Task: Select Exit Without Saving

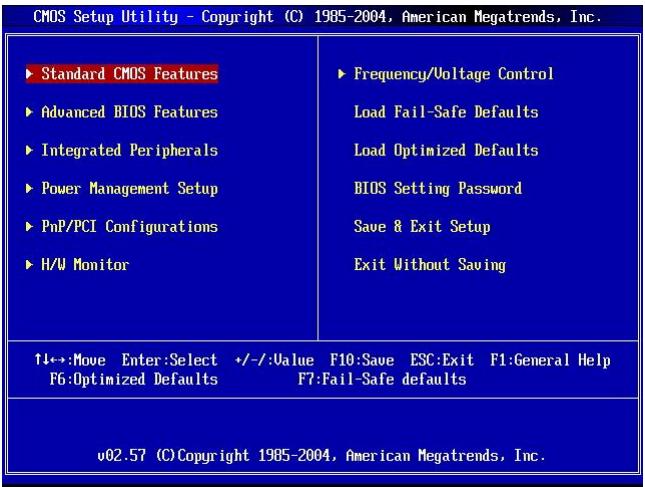Action: coord(430,265)
